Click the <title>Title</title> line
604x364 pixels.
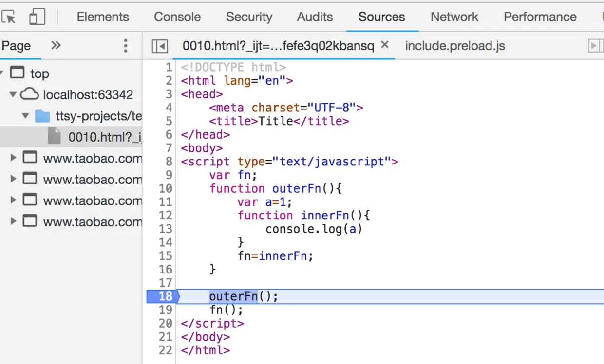tap(279, 121)
